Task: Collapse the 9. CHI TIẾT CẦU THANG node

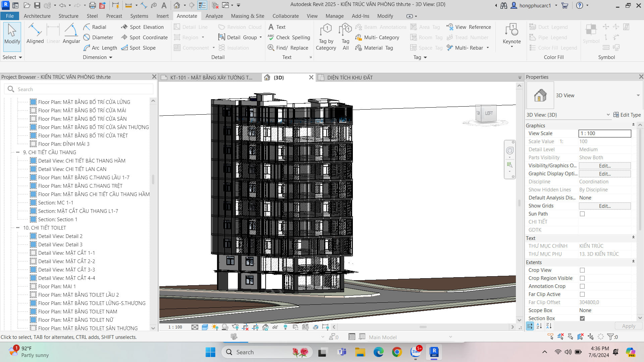Action: click(18, 152)
